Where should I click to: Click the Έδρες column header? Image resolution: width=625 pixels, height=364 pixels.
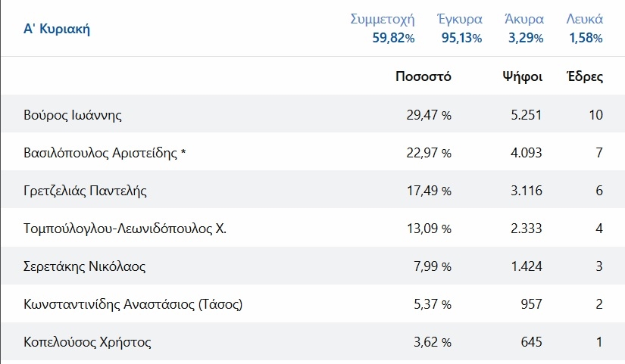click(x=585, y=76)
